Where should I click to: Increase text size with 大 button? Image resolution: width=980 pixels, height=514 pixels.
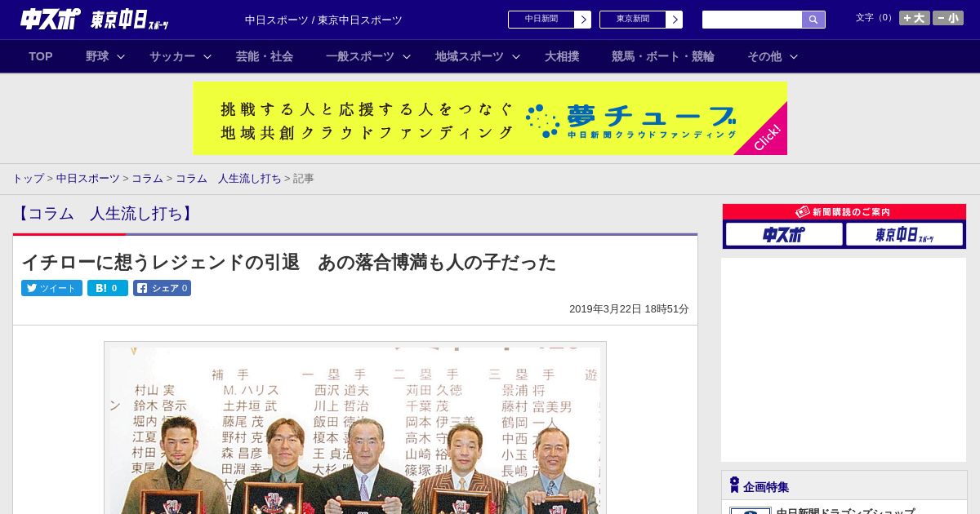point(915,18)
